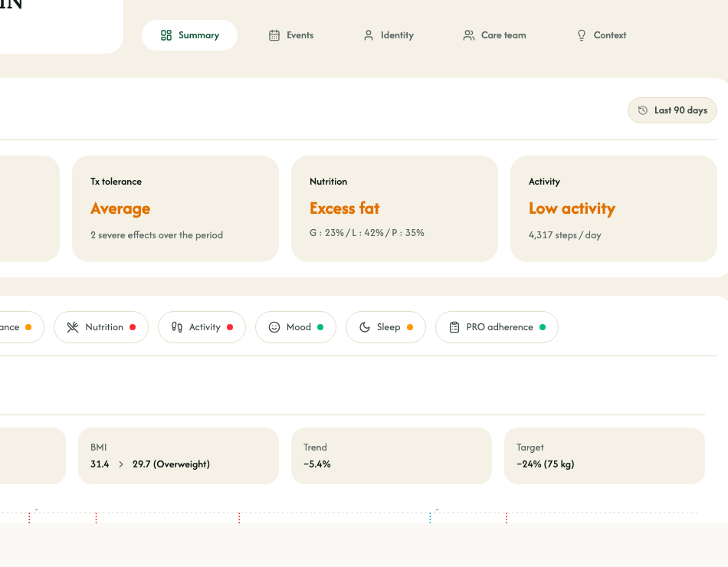This screenshot has width=728, height=567.
Task: Click the Mood smiley icon
Action: coord(274,327)
